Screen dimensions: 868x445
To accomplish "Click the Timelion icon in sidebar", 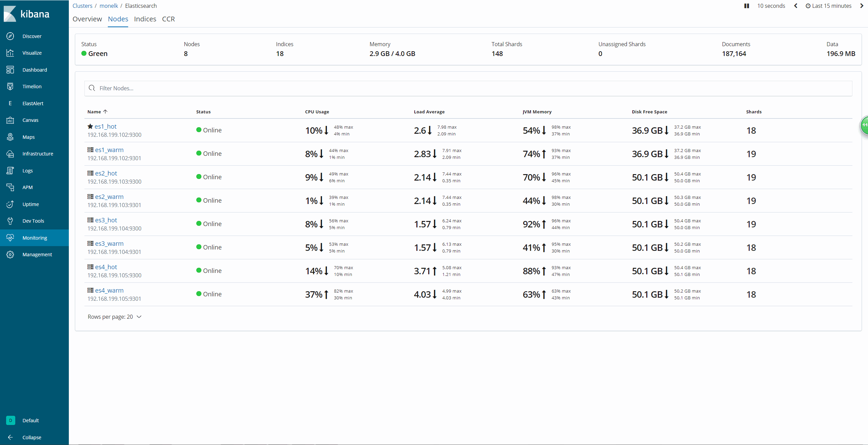I will [10, 87].
